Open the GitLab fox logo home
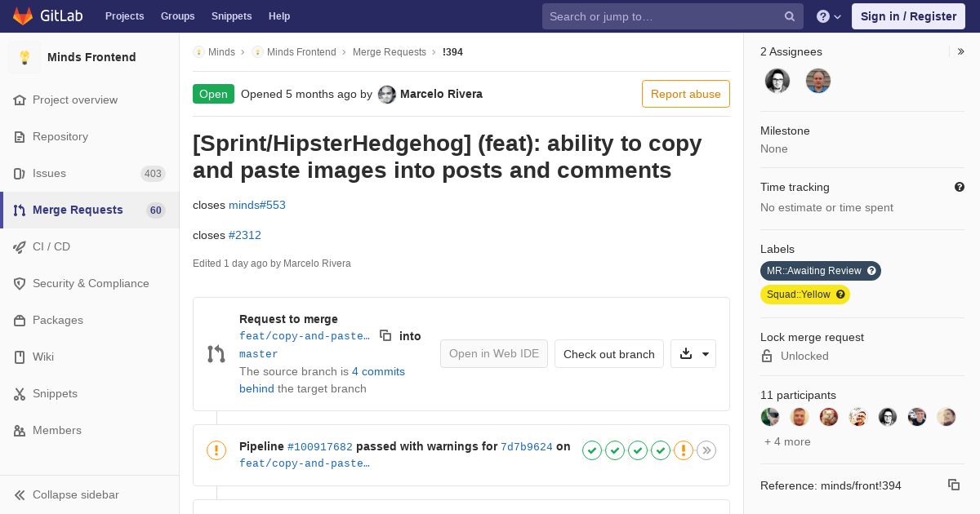The width and height of the screenshot is (980, 514). (23, 16)
